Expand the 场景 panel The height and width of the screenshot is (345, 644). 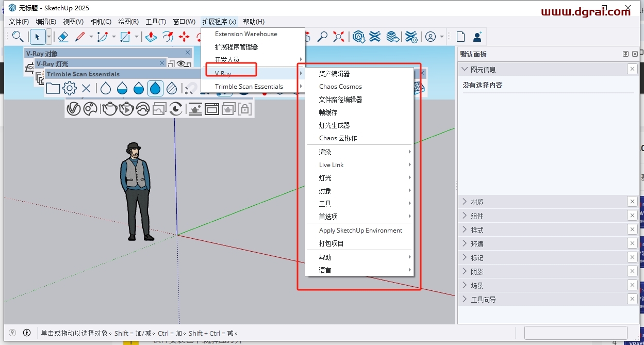tap(464, 285)
